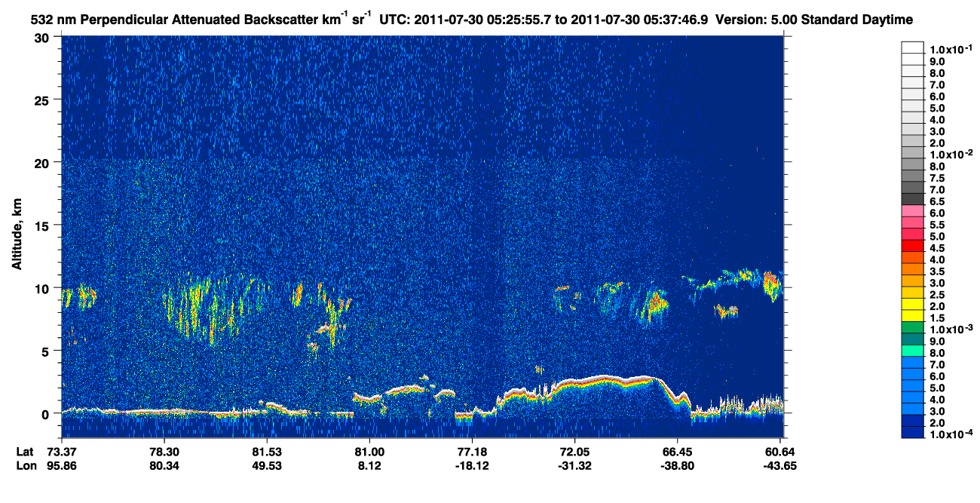Click the darkest navy swatch at colorbar bottom
The width and height of the screenshot is (980, 503).
click(x=912, y=432)
